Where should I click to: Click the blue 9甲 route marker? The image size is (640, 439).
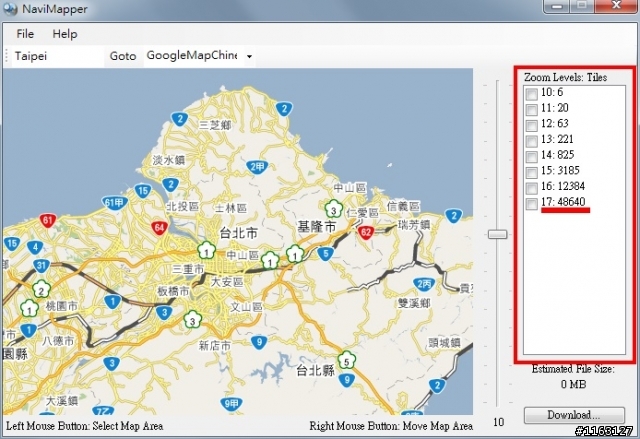pyautogui.click(x=231, y=404)
